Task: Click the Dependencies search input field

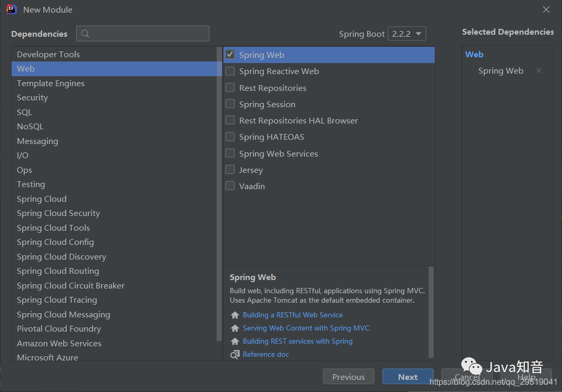Action: [x=142, y=34]
